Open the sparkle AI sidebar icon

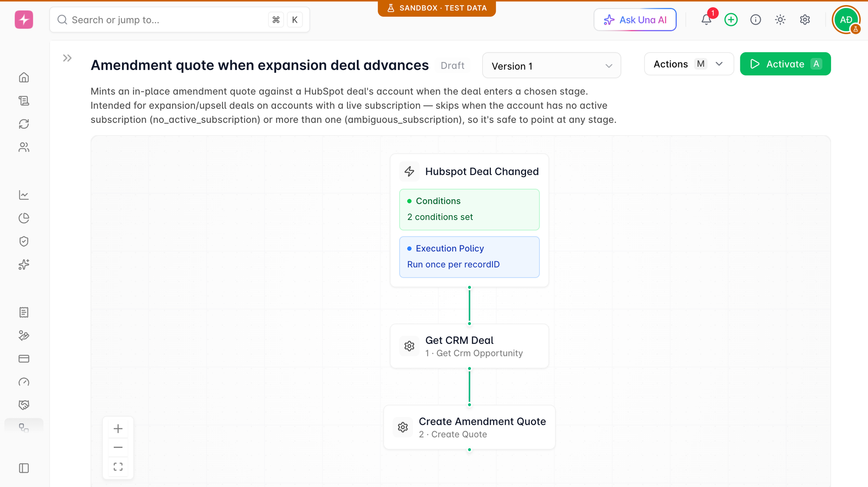click(24, 265)
